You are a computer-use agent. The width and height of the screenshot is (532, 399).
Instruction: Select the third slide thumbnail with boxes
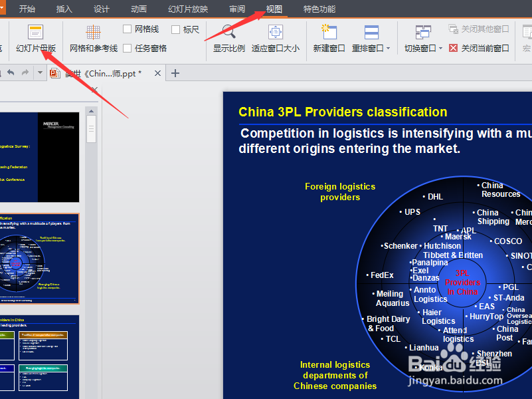coord(39,356)
